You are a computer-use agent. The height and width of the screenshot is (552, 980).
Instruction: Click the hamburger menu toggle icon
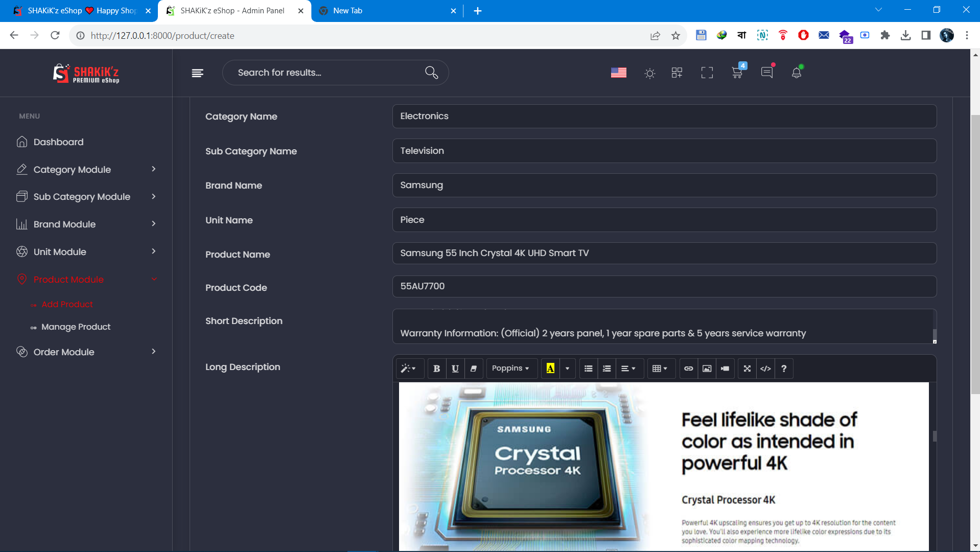[197, 73]
